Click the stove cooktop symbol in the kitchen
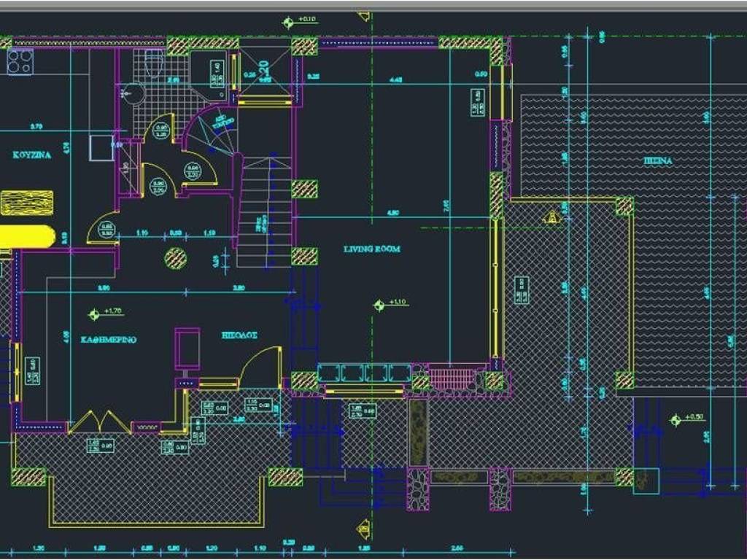 point(20,61)
